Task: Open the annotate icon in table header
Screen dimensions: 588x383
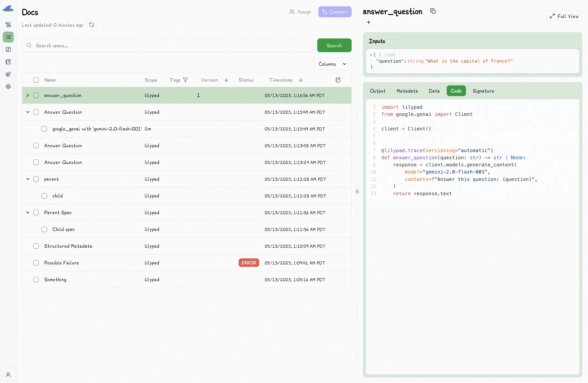Action: coord(338,80)
